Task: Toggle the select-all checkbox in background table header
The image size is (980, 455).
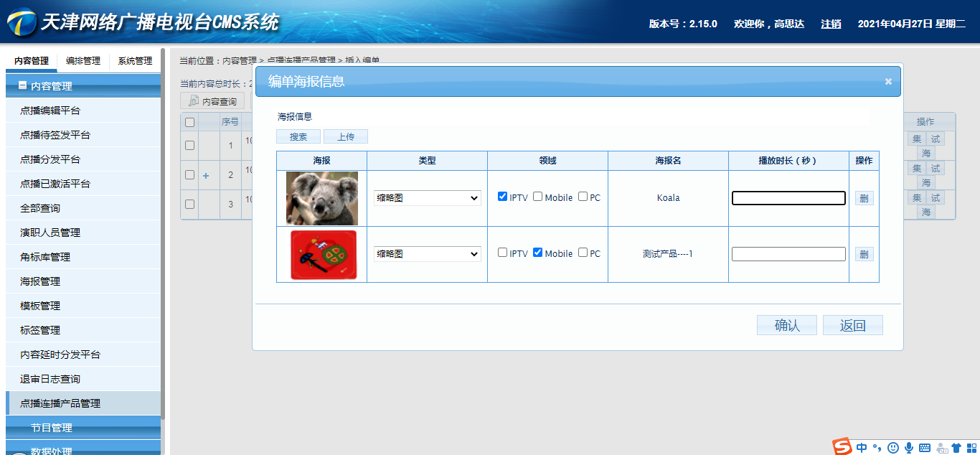Action: (189, 122)
